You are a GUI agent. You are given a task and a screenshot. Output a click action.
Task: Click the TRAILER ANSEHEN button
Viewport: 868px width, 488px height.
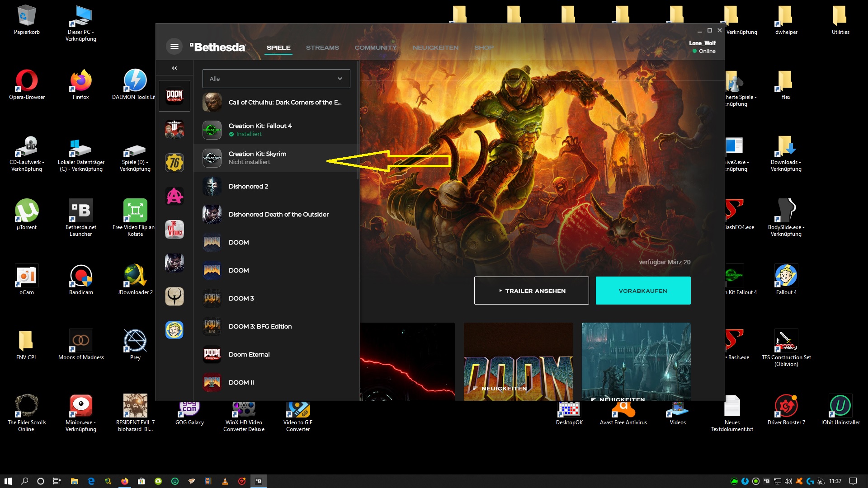(x=531, y=291)
